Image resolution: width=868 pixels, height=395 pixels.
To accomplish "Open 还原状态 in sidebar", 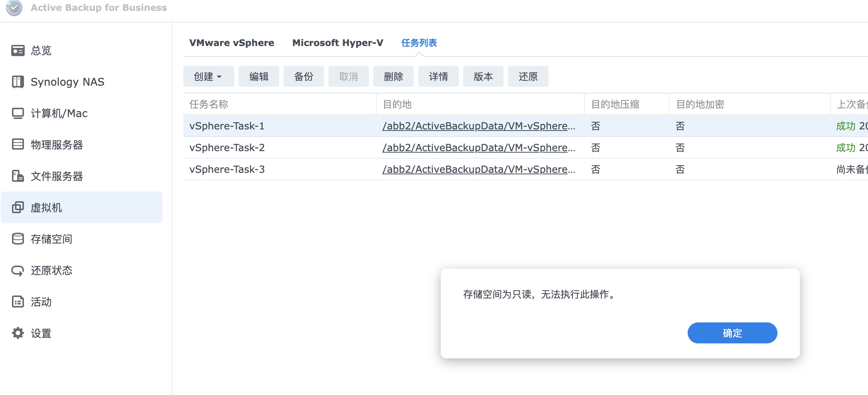I will pyautogui.click(x=82, y=270).
